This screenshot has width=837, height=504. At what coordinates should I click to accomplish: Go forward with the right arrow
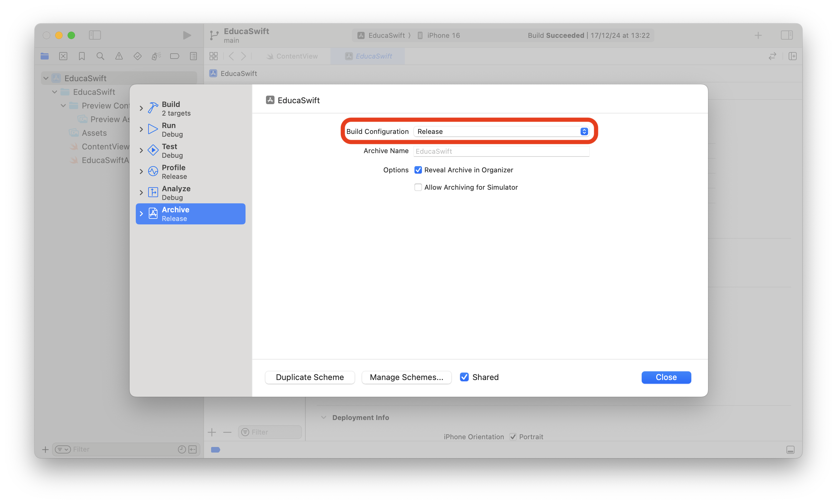(x=243, y=56)
